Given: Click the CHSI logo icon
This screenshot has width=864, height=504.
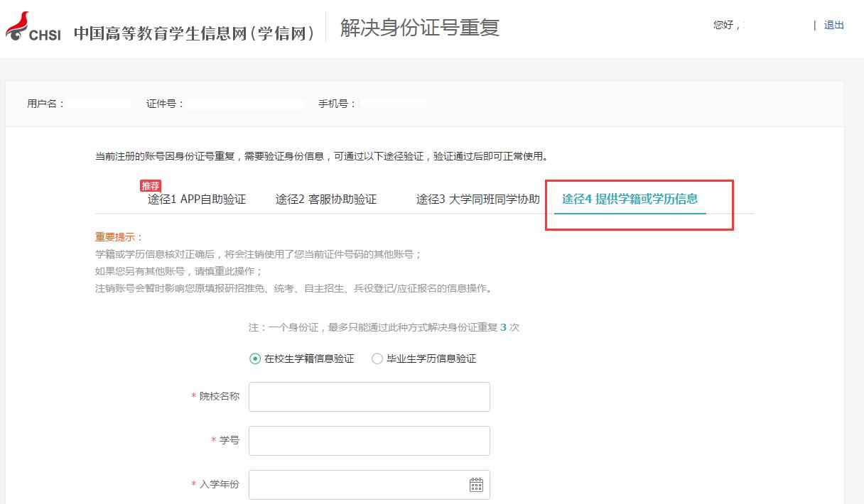Looking at the screenshot, I should 33,27.
